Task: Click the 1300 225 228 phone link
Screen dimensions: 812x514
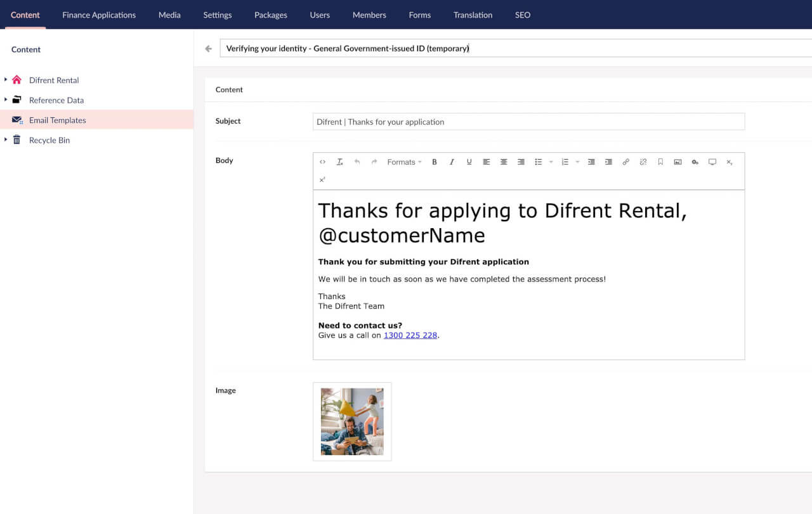Action: point(410,335)
